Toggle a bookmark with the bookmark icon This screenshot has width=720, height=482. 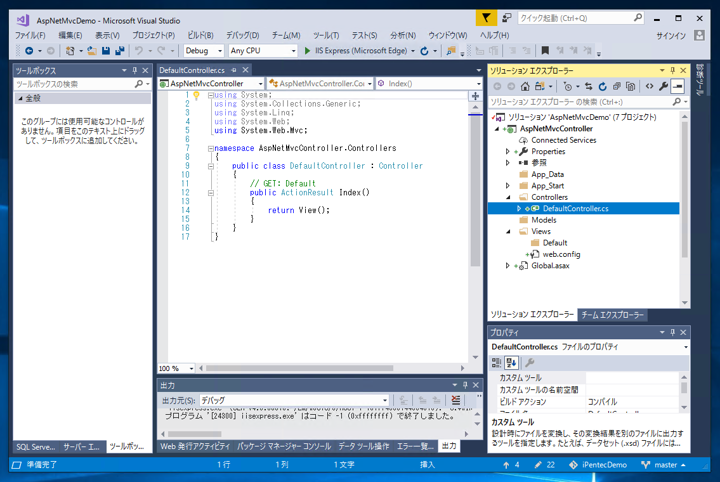coord(545,50)
